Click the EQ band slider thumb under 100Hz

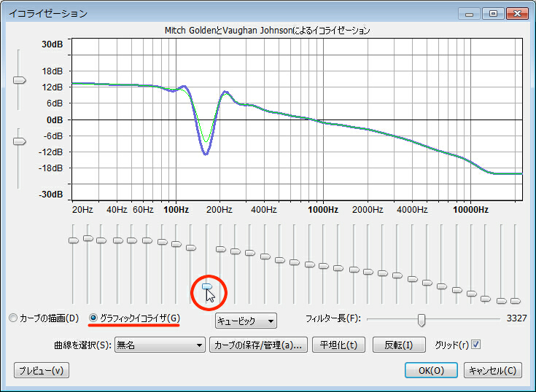click(x=176, y=244)
